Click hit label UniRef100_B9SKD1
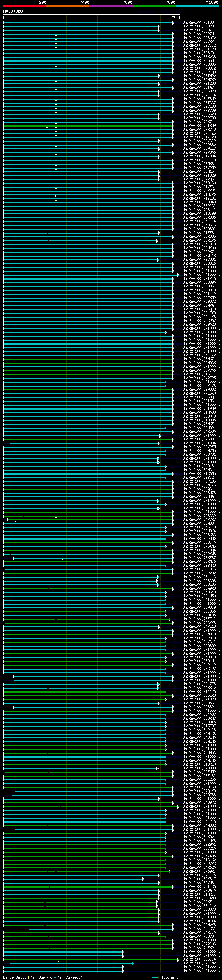Screen dimensions: 222x980 [x=199, y=53]
